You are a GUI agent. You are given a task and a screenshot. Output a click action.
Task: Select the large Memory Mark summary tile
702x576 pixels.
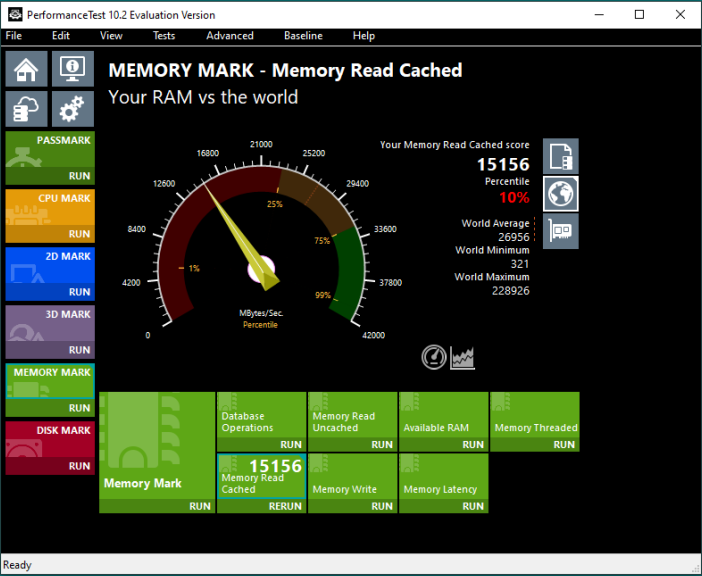pos(157,446)
